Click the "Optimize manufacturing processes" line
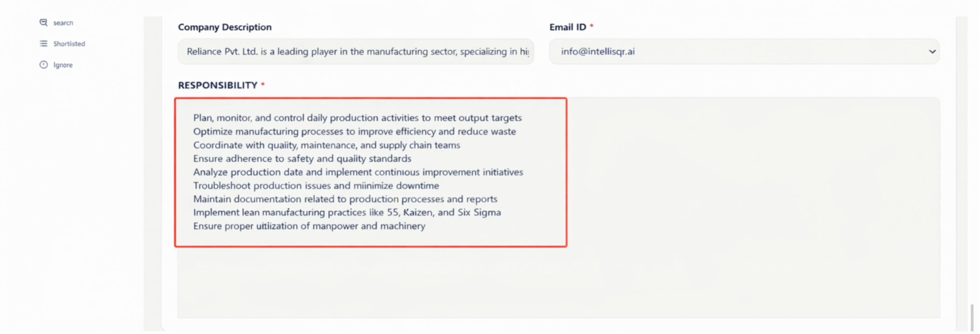This screenshot has height=334, width=980. coord(354,132)
